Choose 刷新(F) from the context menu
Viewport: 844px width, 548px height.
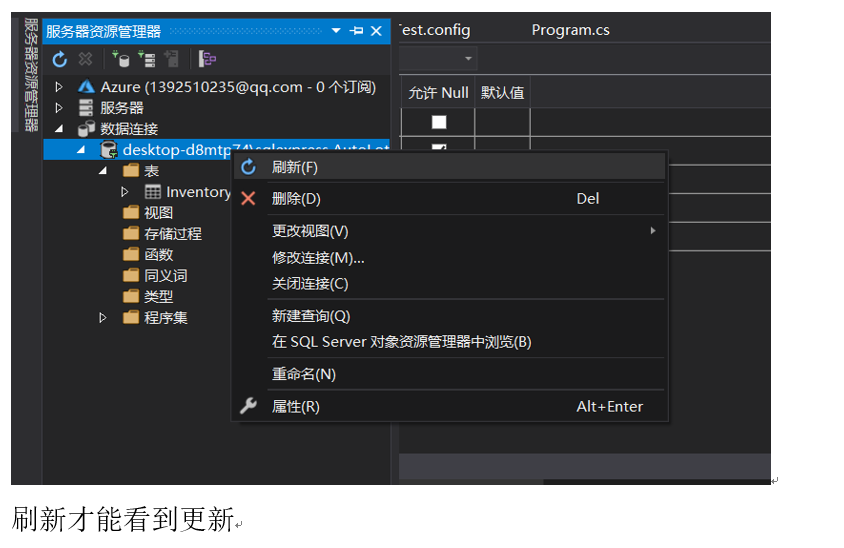[x=450, y=167]
